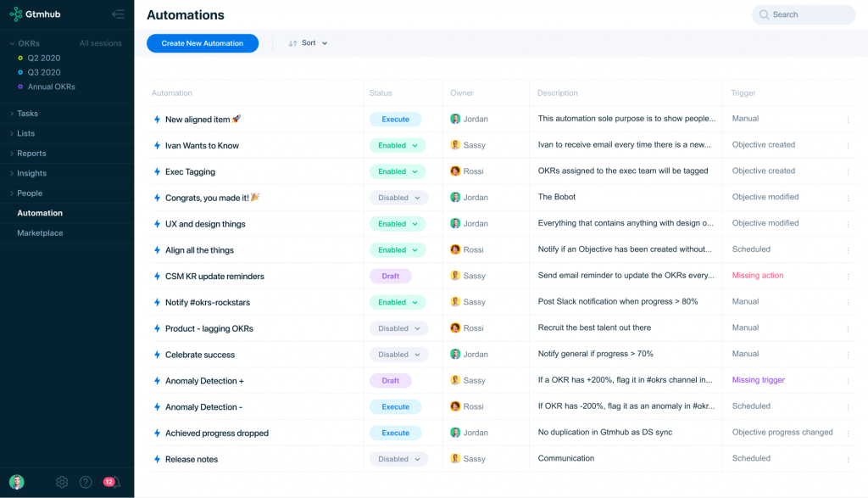This screenshot has width=868, height=498.
Task: Expand Lists in the sidebar
Action: 12,133
